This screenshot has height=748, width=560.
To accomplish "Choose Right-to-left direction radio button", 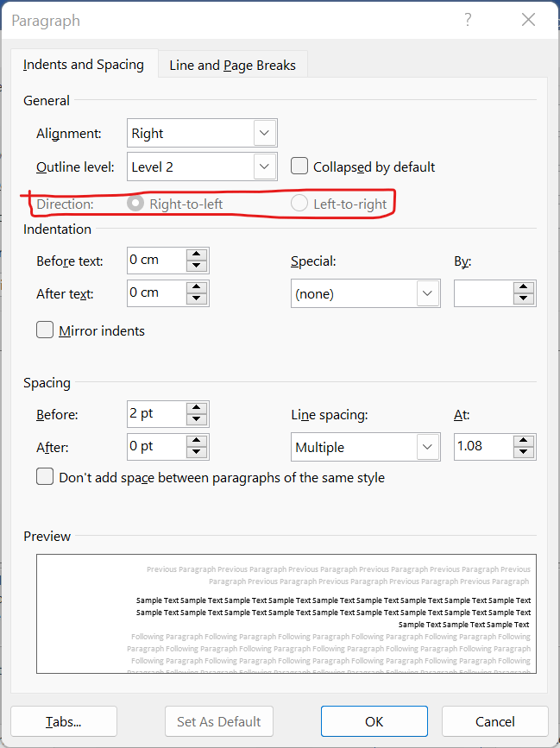I will tap(135, 204).
